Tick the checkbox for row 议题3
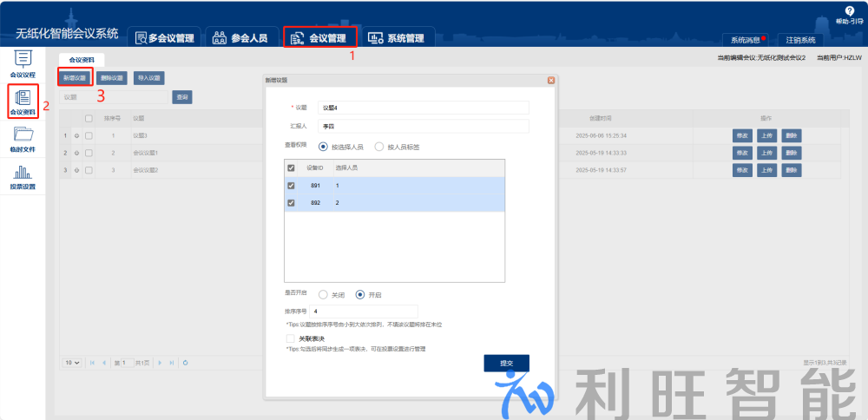 pos(89,135)
